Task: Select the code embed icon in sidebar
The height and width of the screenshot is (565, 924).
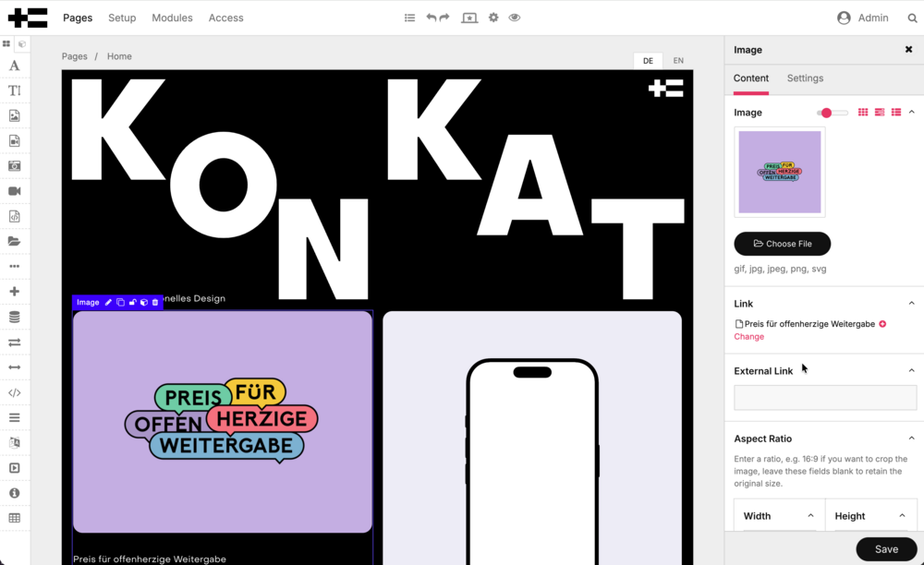Action: [x=14, y=392]
